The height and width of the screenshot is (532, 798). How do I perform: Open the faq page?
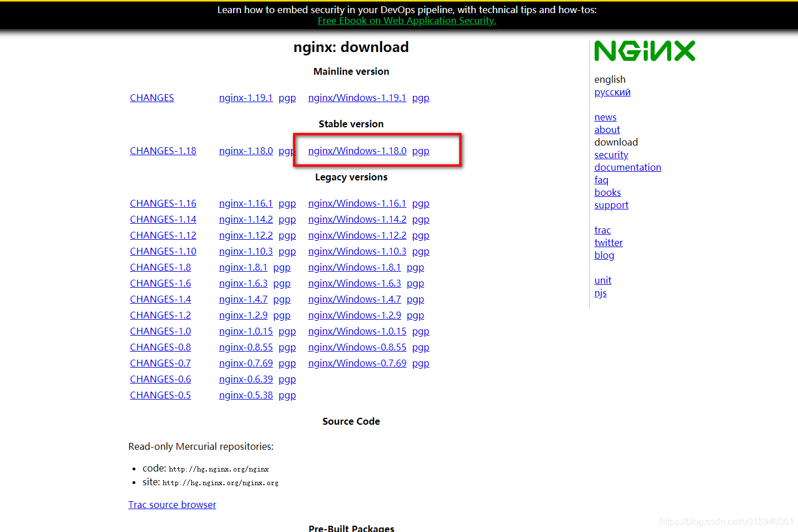click(x=601, y=180)
